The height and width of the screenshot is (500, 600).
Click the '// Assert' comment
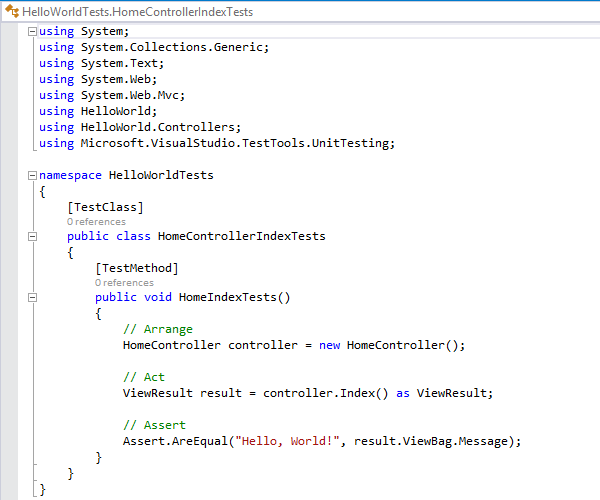click(154, 425)
